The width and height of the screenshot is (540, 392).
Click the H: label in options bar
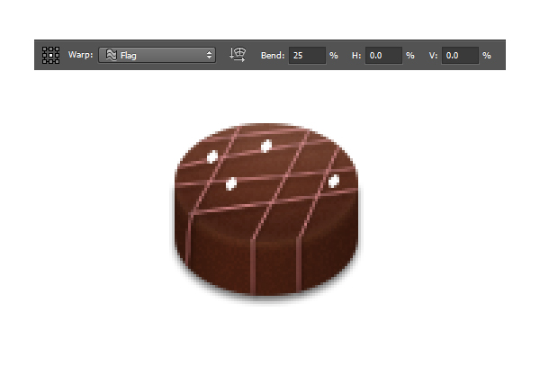(356, 55)
